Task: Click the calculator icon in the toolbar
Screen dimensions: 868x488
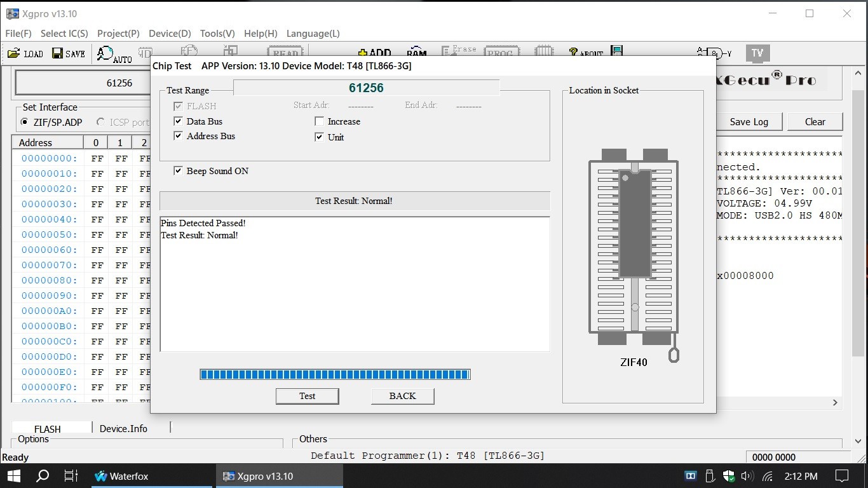Action: pyautogui.click(x=616, y=51)
